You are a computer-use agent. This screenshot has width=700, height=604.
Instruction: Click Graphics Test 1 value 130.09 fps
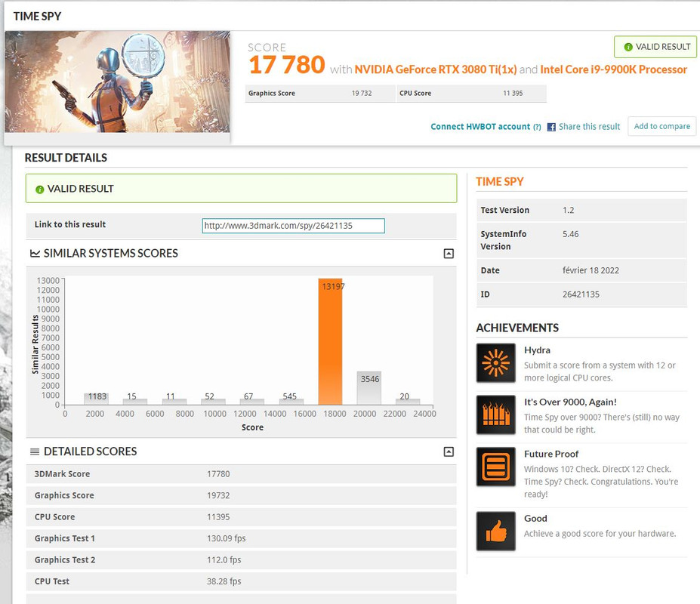click(x=226, y=538)
